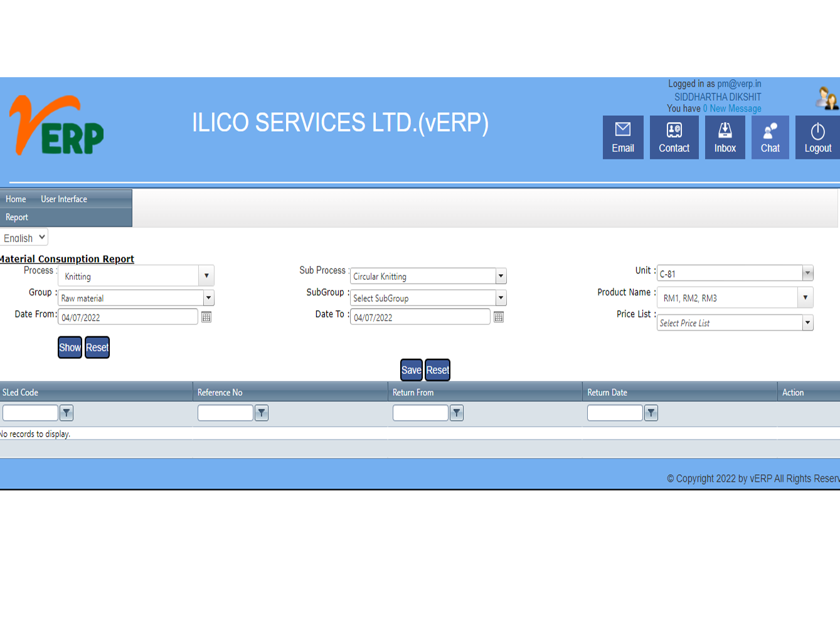Click the pm@verp.in account link
The height and width of the screenshot is (633, 840).
click(739, 84)
